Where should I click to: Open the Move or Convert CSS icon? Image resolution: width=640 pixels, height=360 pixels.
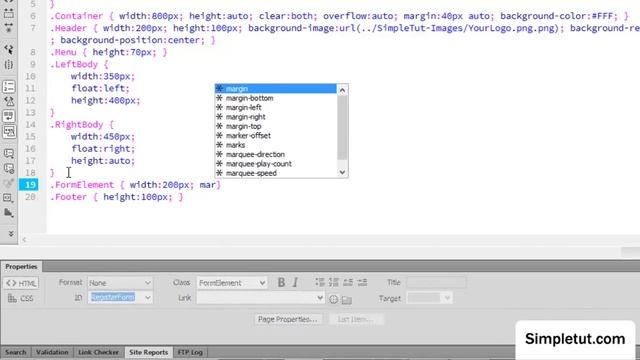[x=9, y=213]
